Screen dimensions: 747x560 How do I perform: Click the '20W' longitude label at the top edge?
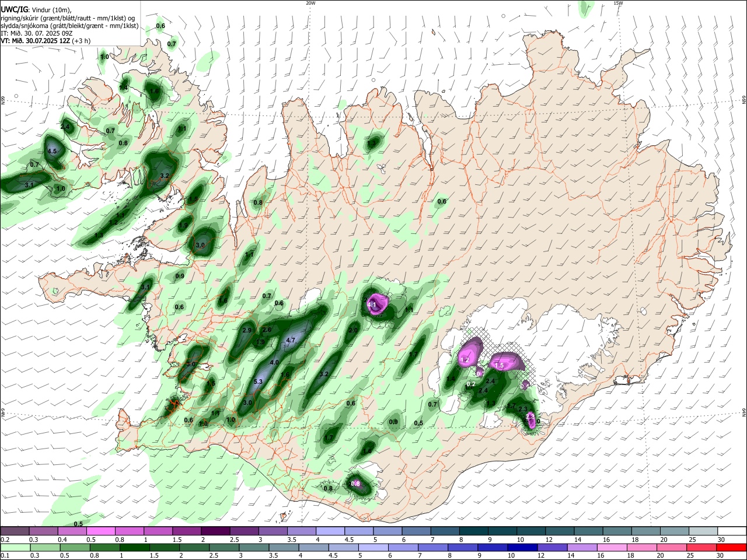click(x=310, y=3)
